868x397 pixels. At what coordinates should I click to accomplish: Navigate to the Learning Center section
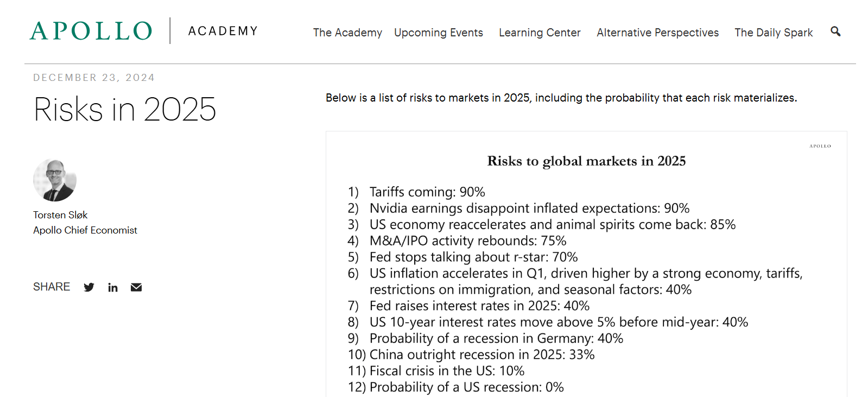coord(539,33)
